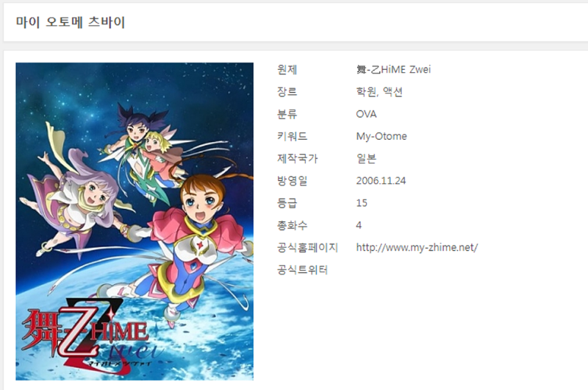The height and width of the screenshot is (390, 588).
Task: Click the total episode count 4
Action: coord(359,225)
